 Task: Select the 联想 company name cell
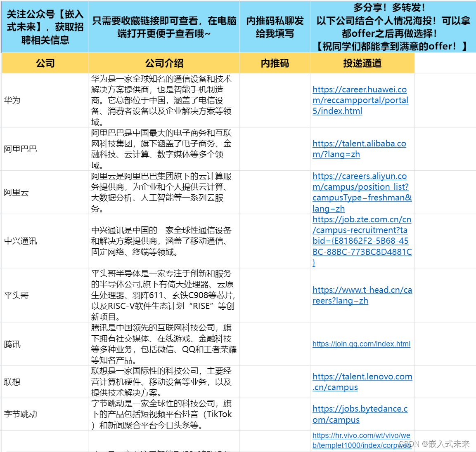tap(45, 382)
